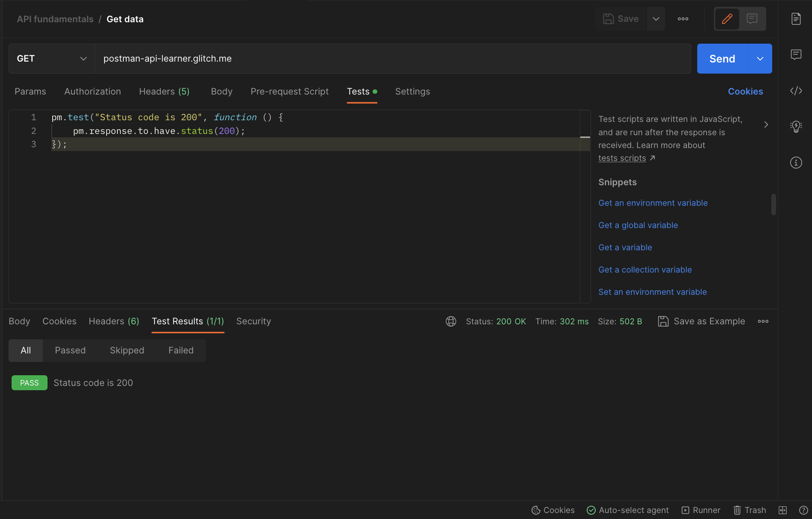Open the documentation panel icon top right
Image resolution: width=812 pixels, height=519 pixels.
click(796, 18)
